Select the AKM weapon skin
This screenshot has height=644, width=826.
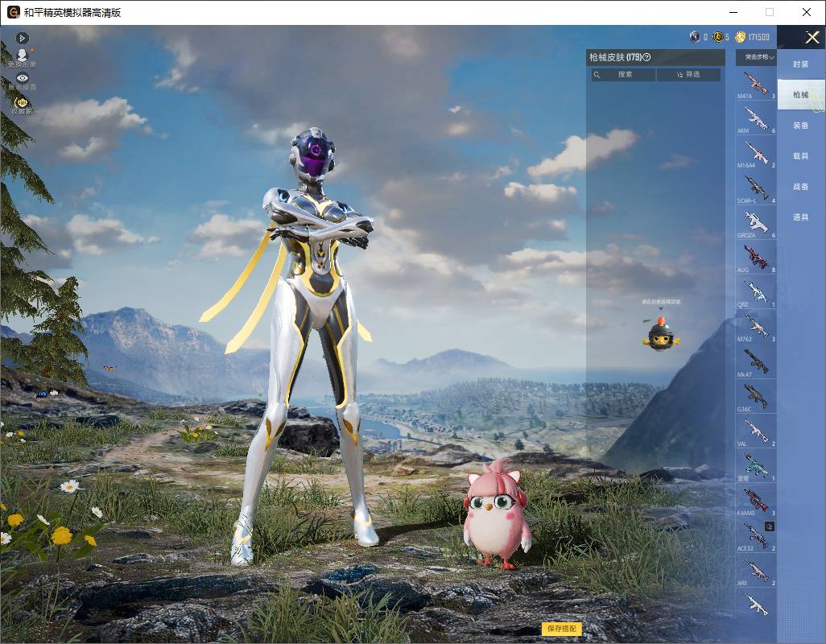[x=756, y=119]
